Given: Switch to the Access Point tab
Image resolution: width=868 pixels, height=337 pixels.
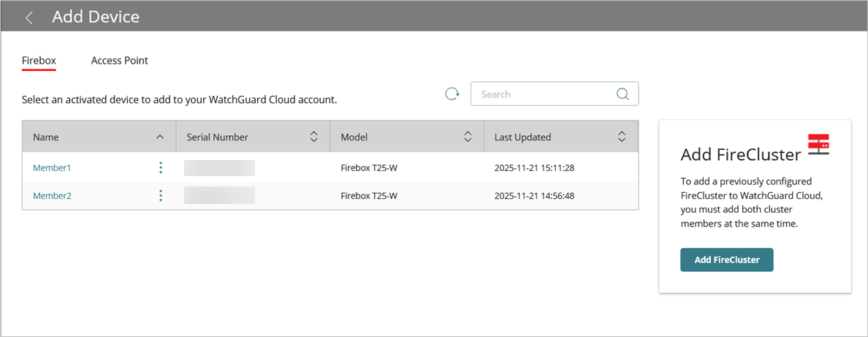Looking at the screenshot, I should (120, 61).
